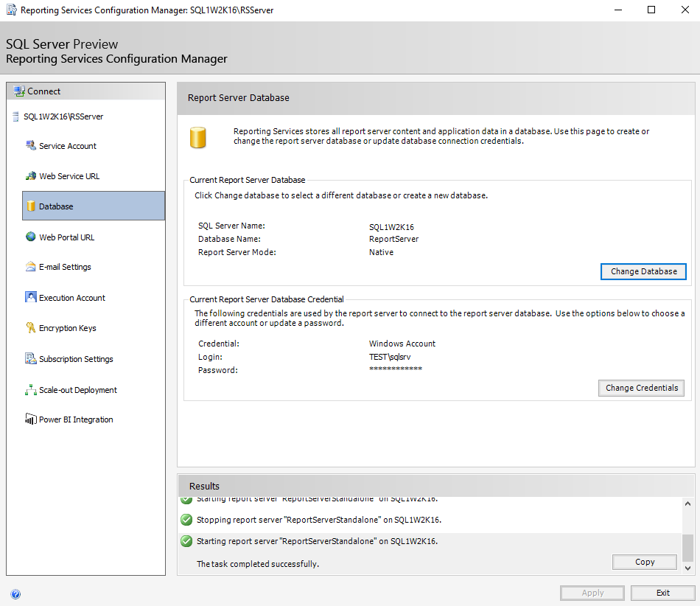Open Subscription Settings page
Screen dimensions: 700x606
tap(76, 359)
